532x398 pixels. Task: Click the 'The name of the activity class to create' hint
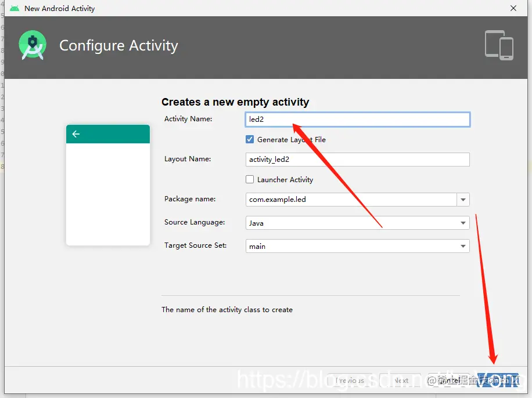227,309
